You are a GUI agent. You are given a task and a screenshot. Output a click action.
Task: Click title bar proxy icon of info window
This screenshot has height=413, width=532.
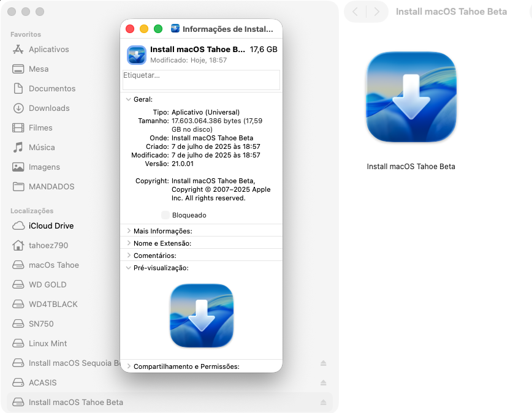coord(175,28)
